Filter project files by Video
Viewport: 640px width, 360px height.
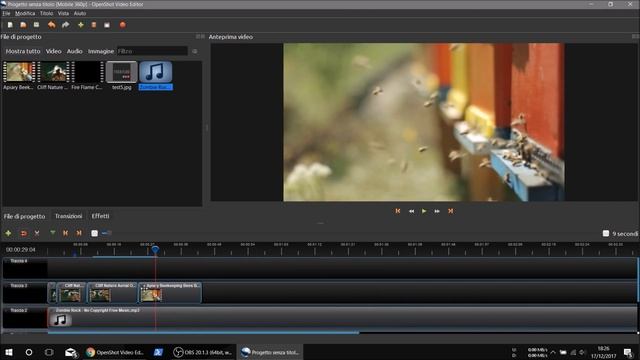point(53,51)
